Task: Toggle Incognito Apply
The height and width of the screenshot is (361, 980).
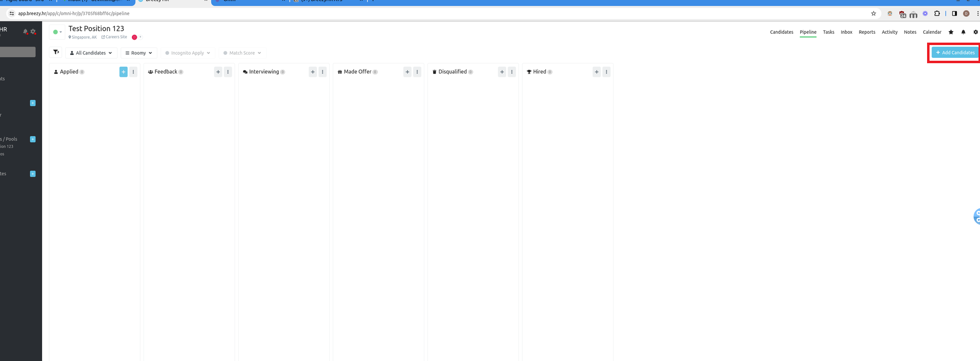Action: click(188, 53)
